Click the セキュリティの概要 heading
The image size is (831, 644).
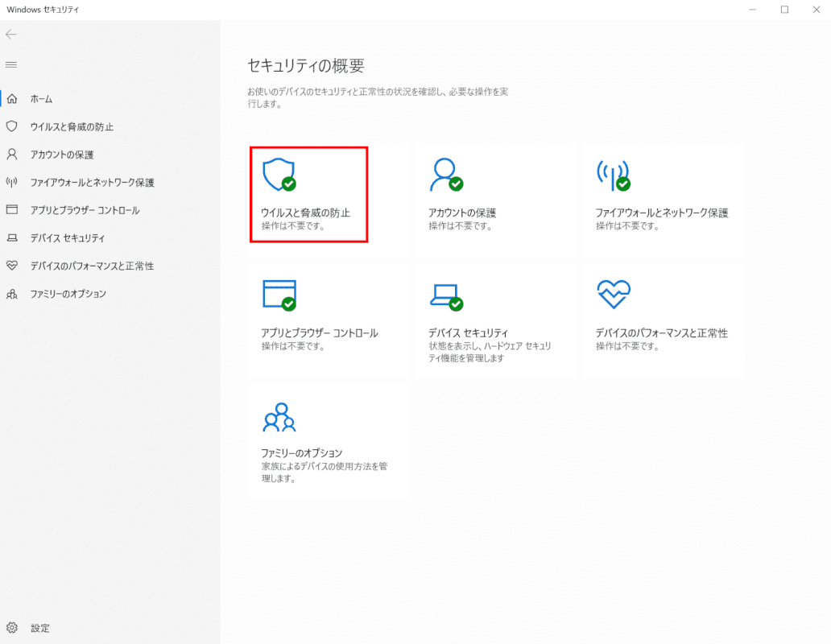click(x=306, y=66)
